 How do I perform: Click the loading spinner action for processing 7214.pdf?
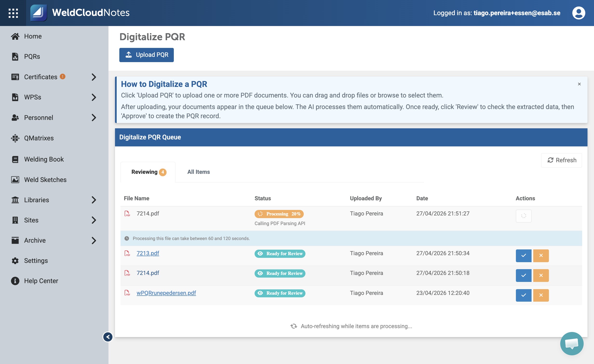click(524, 216)
